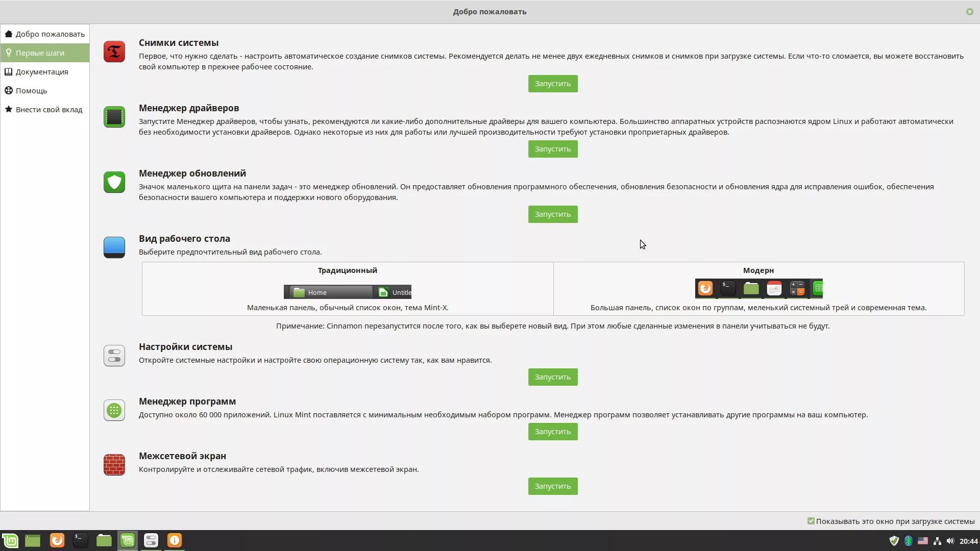Click the System Settings toggle icon
This screenshot has width=980, height=551.
pyautogui.click(x=114, y=356)
